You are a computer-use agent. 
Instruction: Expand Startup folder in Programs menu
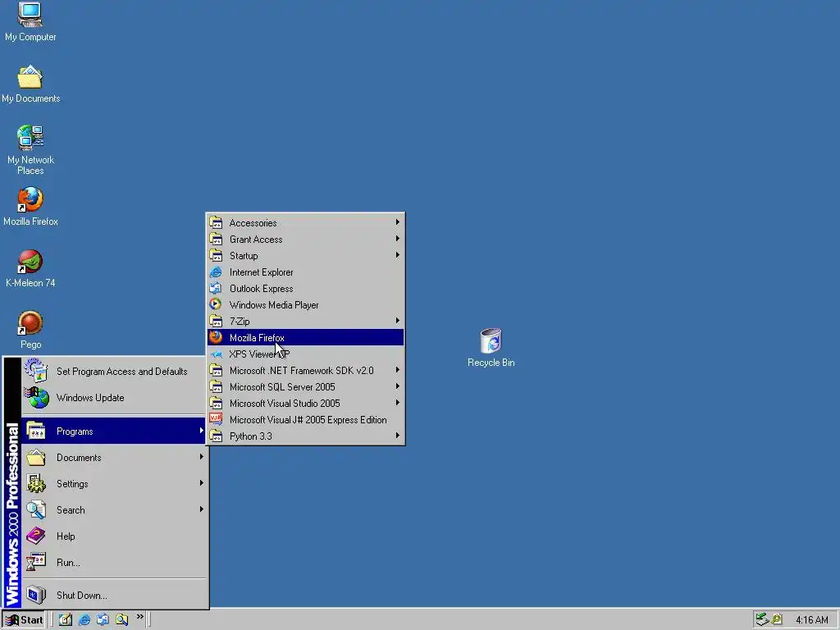305,256
